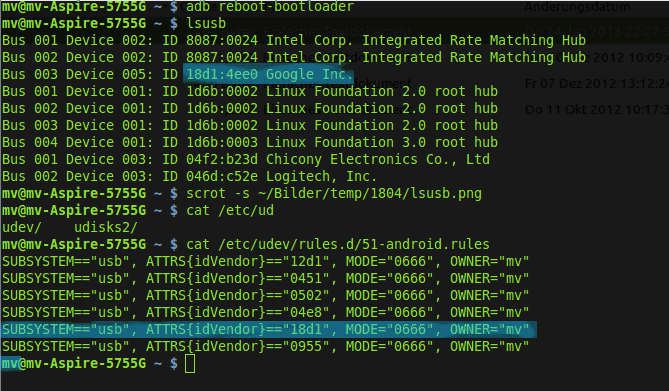Click 'Fr 07 Dez 2012' date in background window

[x=596, y=83]
